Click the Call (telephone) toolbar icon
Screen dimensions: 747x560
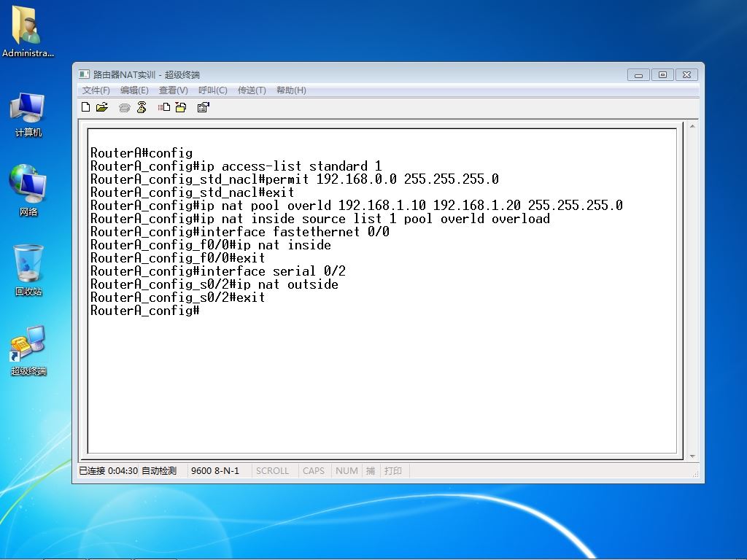[x=124, y=108]
